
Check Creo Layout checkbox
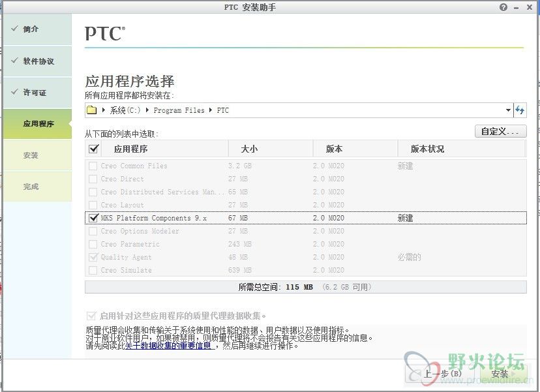[x=93, y=205]
